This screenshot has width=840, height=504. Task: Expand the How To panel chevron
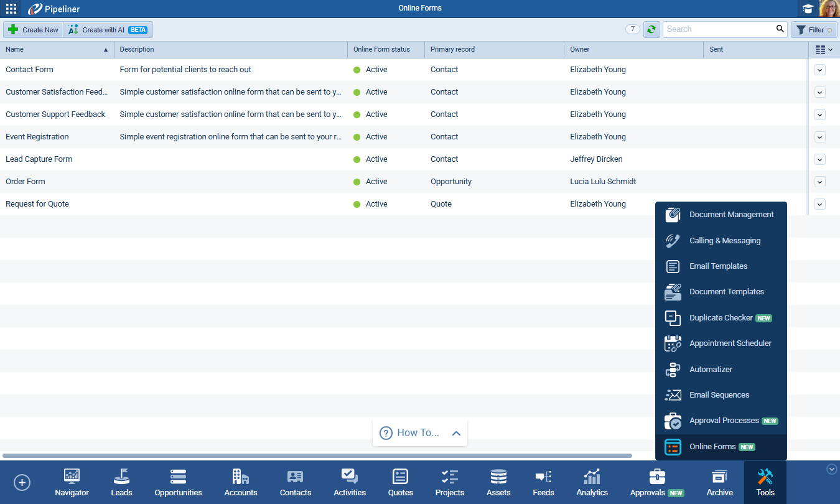click(456, 433)
